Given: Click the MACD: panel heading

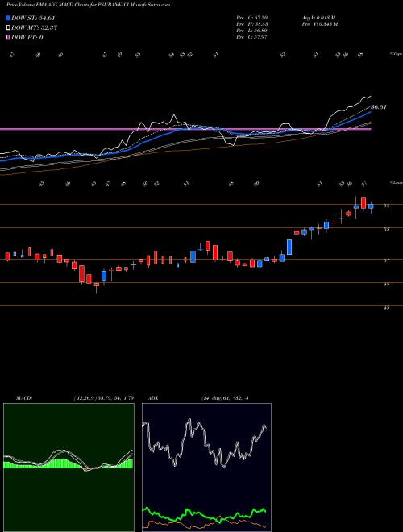Looking at the screenshot, I should point(23,397).
